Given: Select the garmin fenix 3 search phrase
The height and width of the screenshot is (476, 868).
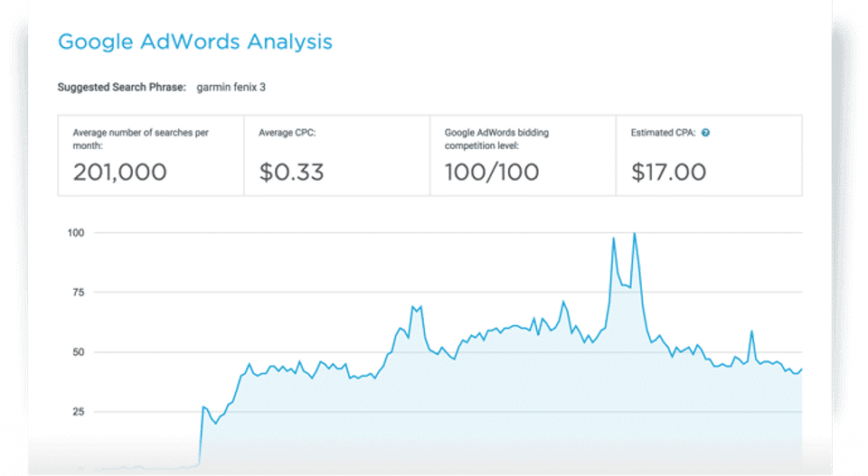Looking at the screenshot, I should click(x=231, y=88).
